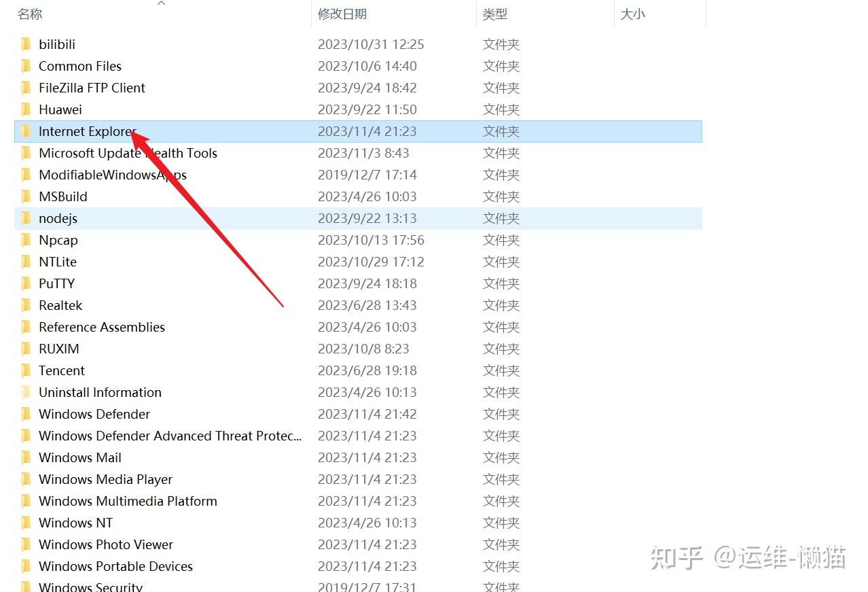868x592 pixels.
Task: Toggle selection of Microsoft Update Health Tools
Action: point(128,153)
